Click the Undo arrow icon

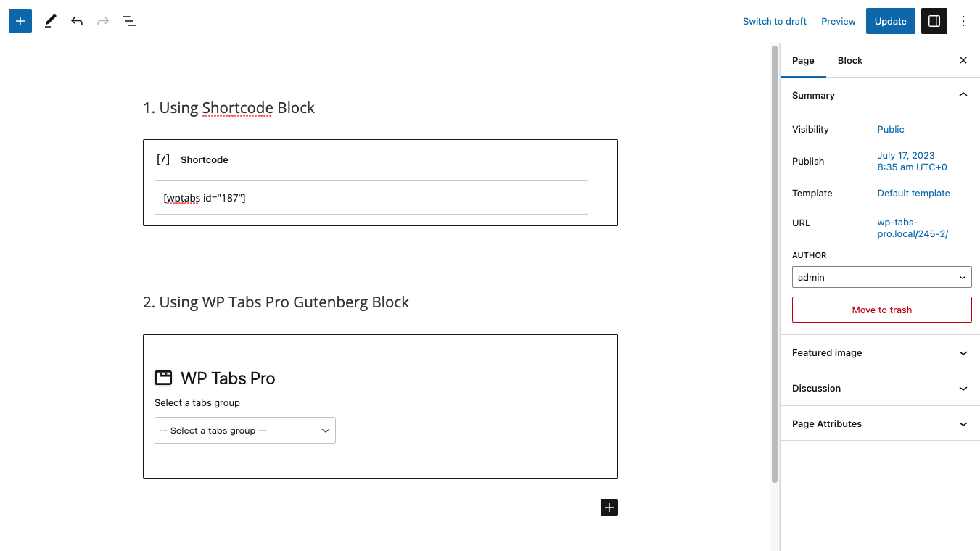click(77, 21)
